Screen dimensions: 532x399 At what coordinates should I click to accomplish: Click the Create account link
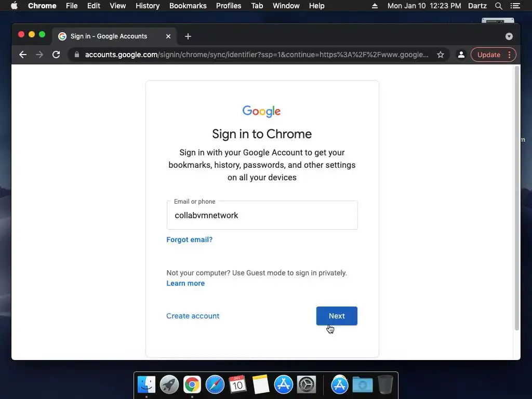click(x=193, y=316)
